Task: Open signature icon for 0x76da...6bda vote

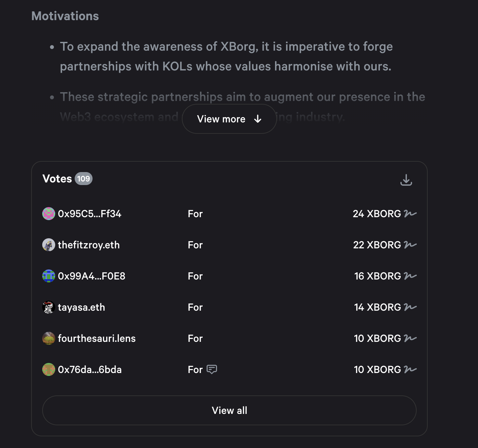Action: pos(410,369)
